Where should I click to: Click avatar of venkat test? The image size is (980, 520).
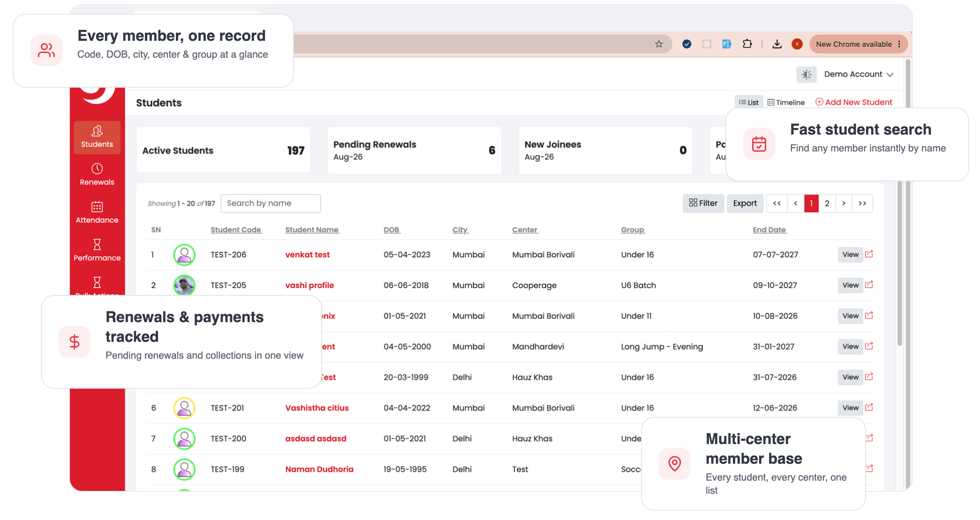pos(184,255)
